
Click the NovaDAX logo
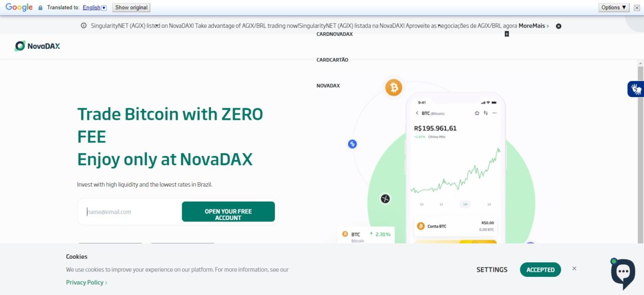37,46
